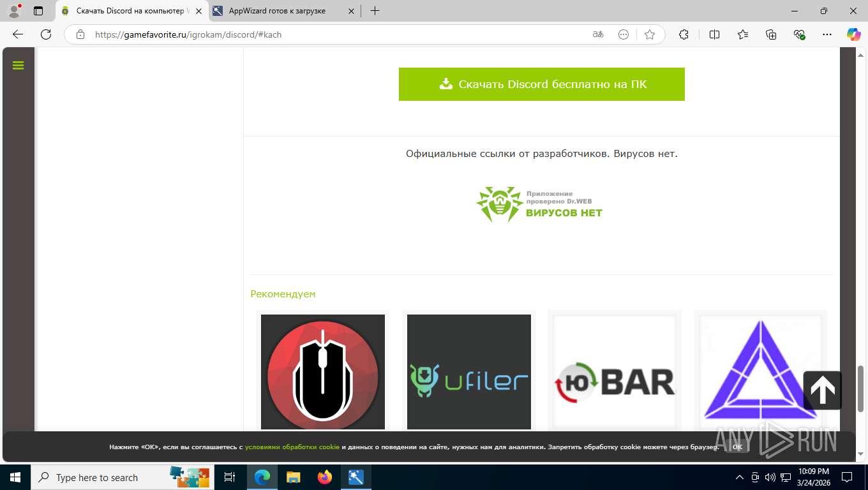Go back to previous page
Image resolution: width=868 pixels, height=490 pixels.
pos(18,34)
